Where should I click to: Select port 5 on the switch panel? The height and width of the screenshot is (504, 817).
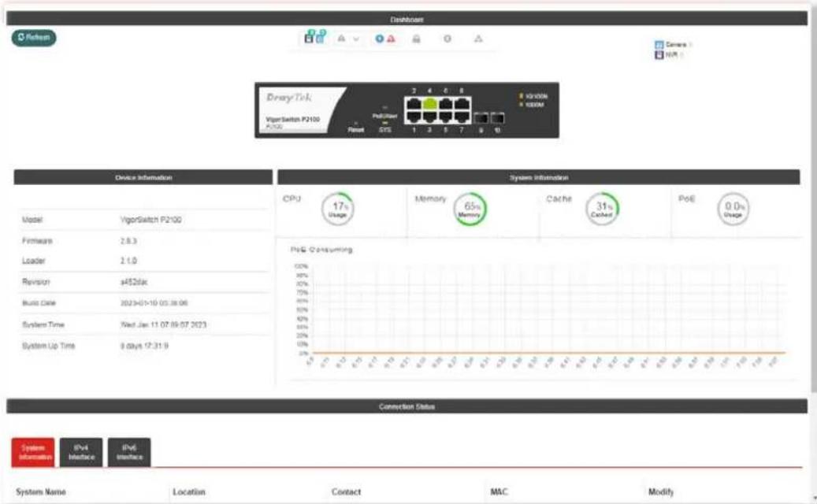pos(445,117)
